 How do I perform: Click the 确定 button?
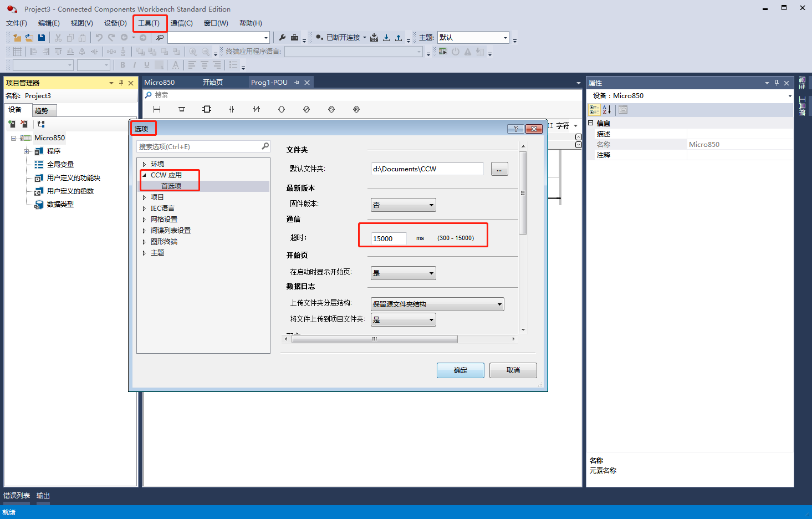click(x=460, y=370)
